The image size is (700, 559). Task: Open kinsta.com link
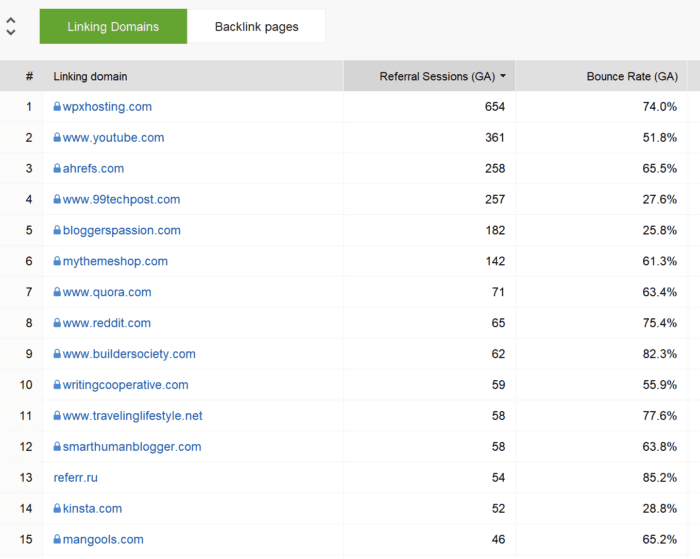92,509
